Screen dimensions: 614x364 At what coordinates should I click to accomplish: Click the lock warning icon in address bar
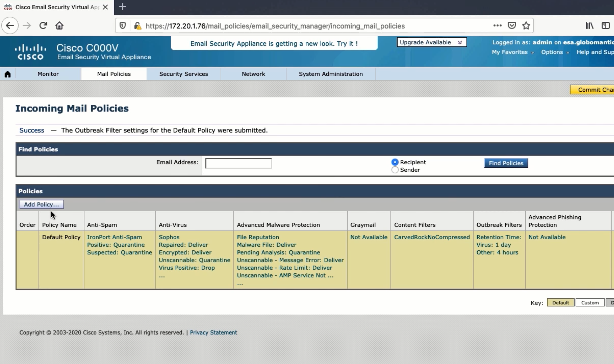[137, 26]
